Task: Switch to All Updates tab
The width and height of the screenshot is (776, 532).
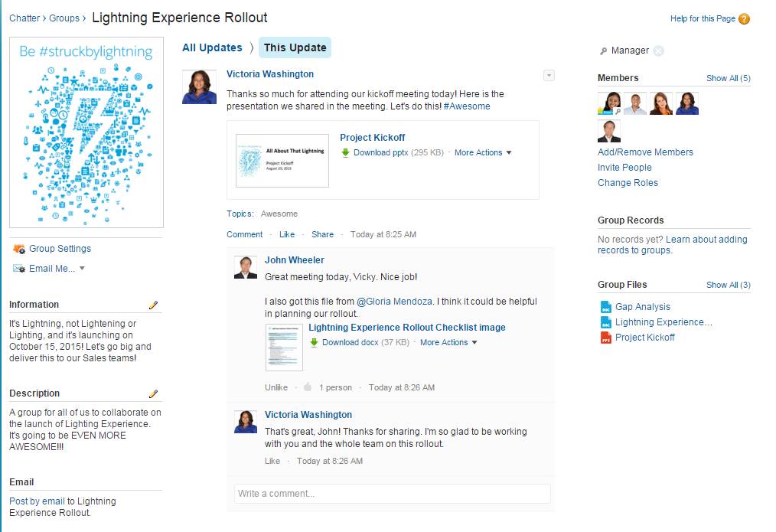Action: click(212, 47)
